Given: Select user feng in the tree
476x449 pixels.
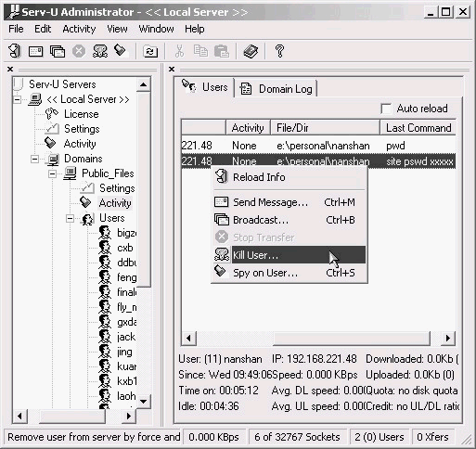Looking at the screenshot, I should coord(126,277).
